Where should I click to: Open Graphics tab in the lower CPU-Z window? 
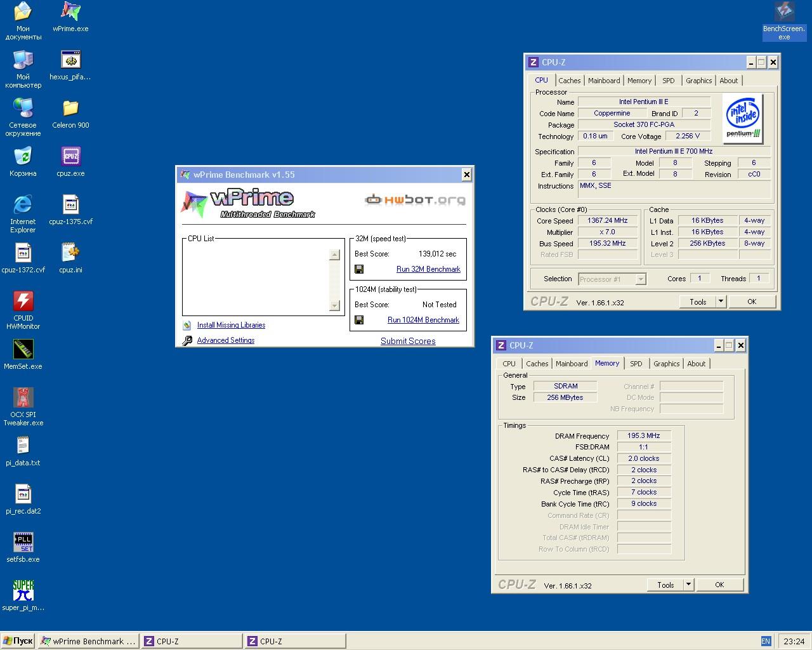(x=666, y=364)
